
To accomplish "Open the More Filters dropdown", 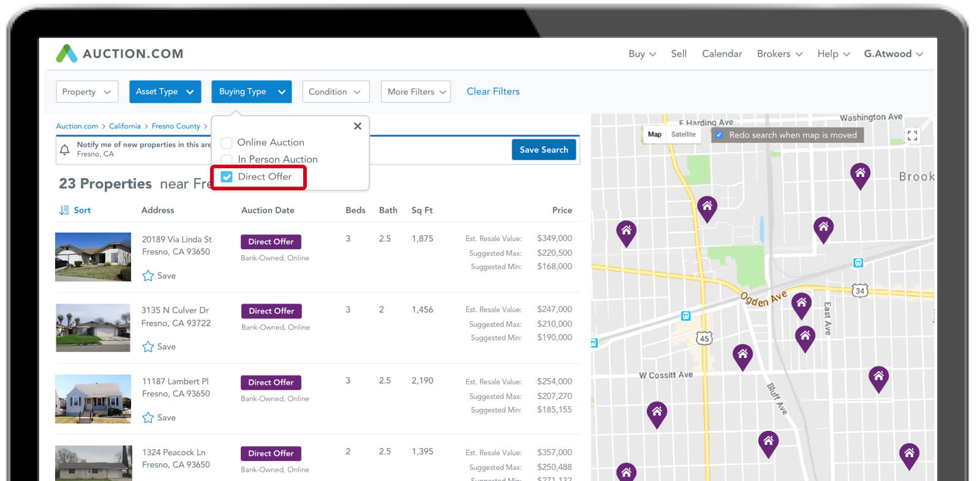I will click(x=415, y=92).
